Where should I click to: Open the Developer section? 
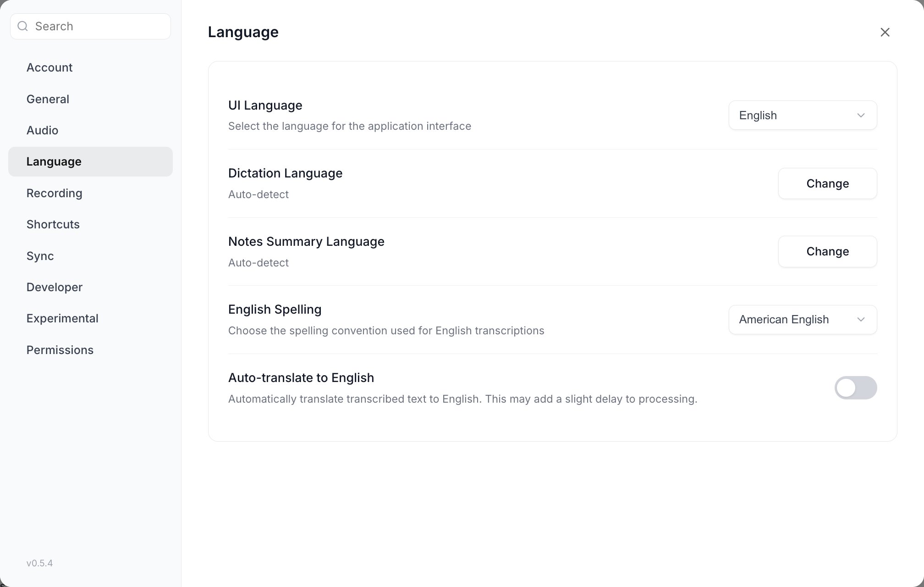pyautogui.click(x=90, y=287)
